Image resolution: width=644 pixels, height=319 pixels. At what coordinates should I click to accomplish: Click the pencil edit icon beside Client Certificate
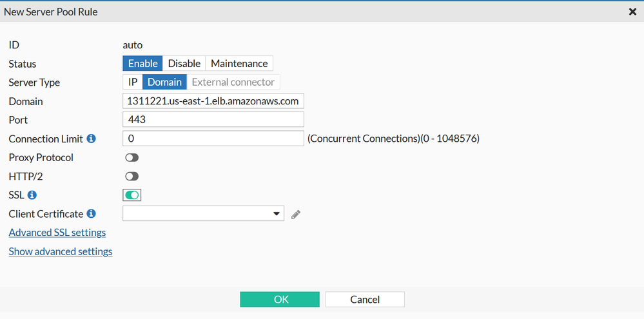296,215
